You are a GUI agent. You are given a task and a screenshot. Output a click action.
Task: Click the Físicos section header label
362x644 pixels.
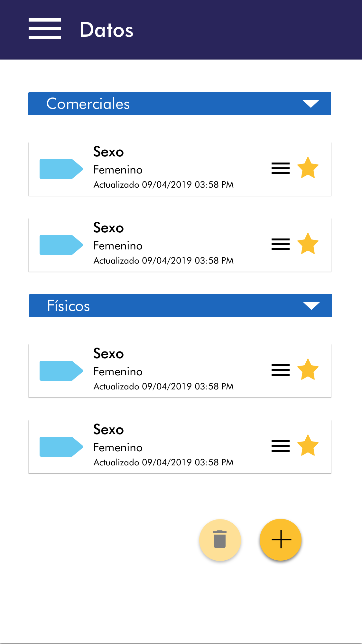[69, 306]
